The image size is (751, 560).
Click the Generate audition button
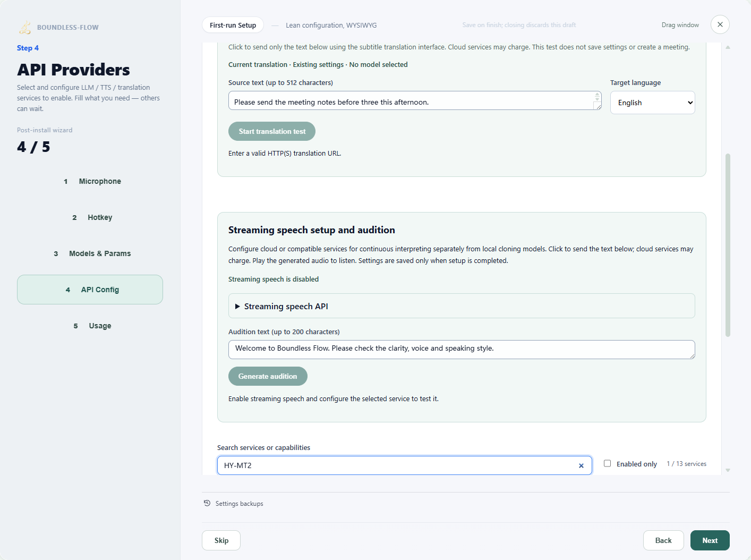[x=268, y=376]
